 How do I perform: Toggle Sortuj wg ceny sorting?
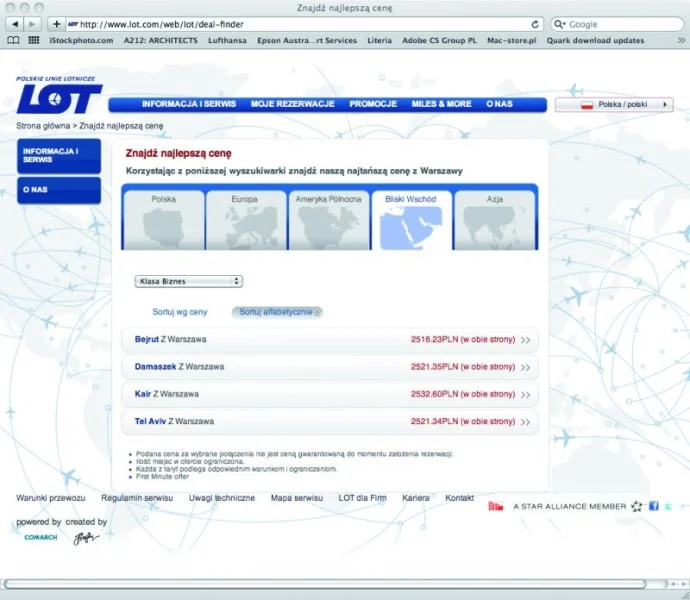(180, 312)
